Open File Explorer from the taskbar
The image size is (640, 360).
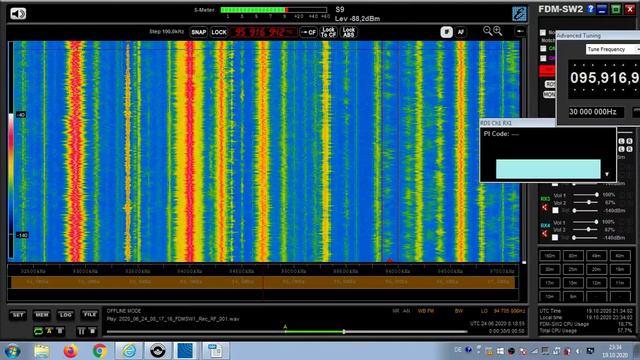click(x=41, y=351)
